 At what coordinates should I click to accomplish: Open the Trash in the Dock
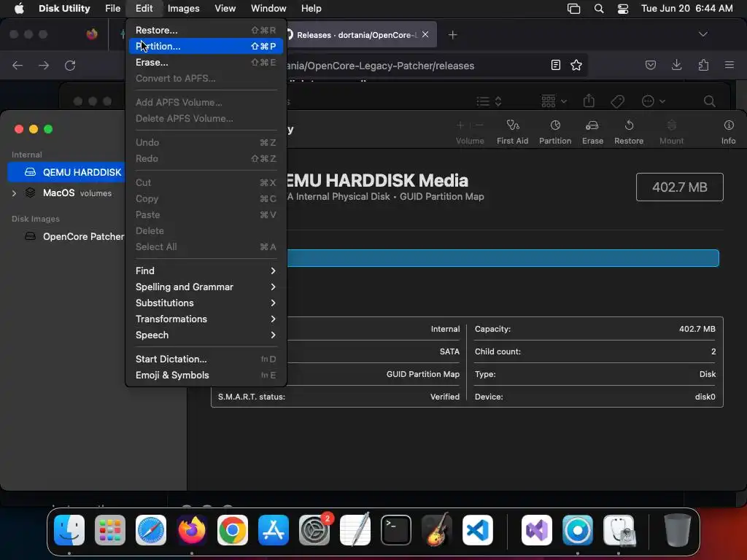click(x=677, y=530)
